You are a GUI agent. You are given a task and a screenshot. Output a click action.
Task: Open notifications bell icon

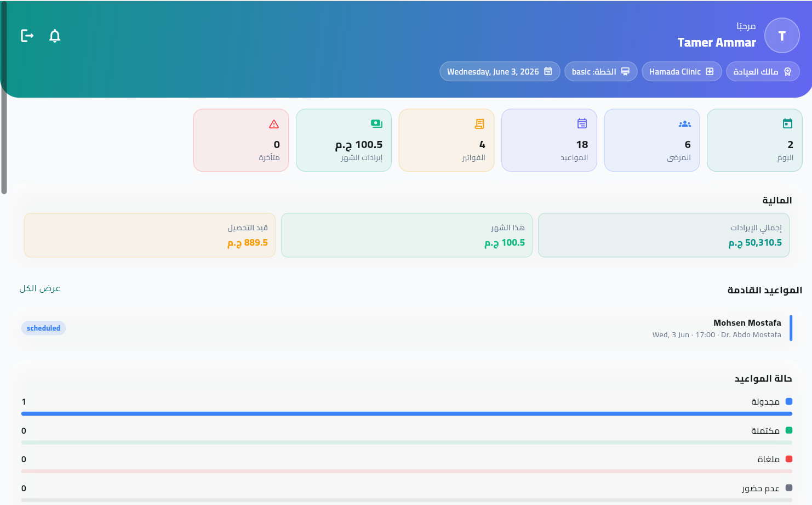coord(55,36)
